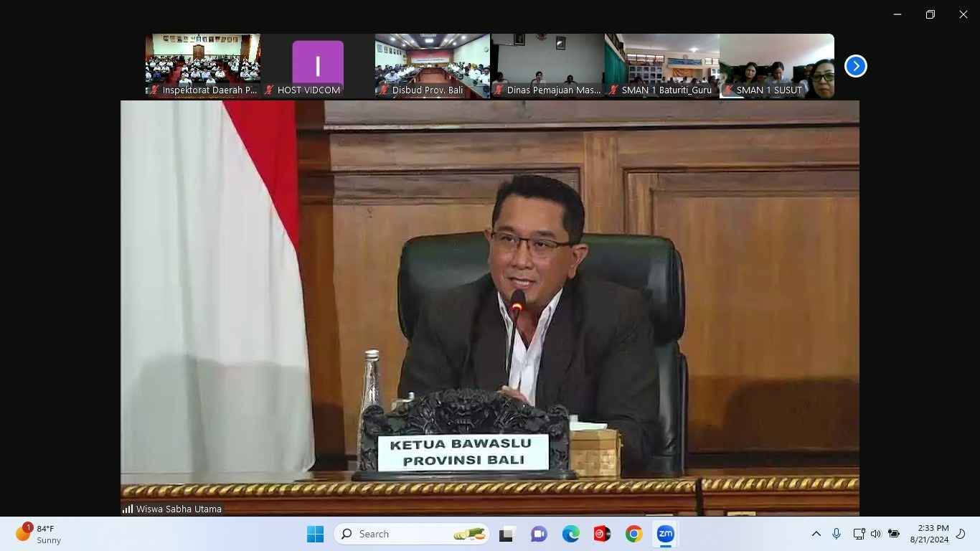
Task: Click the microphone icon in the system tray
Action: 837,534
